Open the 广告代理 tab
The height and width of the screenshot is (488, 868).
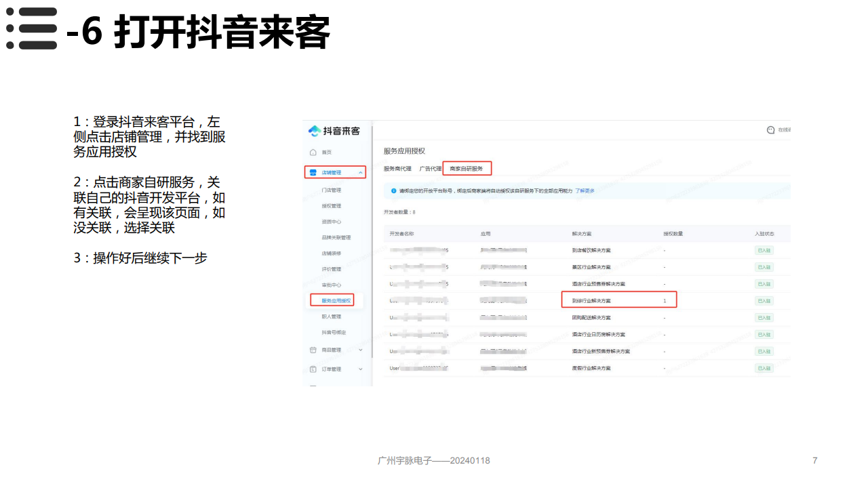point(430,169)
